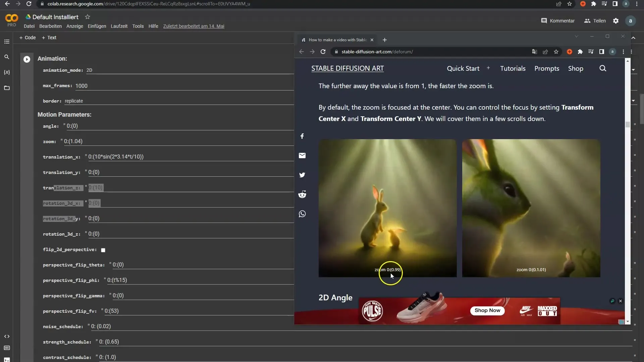Click the Twitter share icon

pos(303,175)
